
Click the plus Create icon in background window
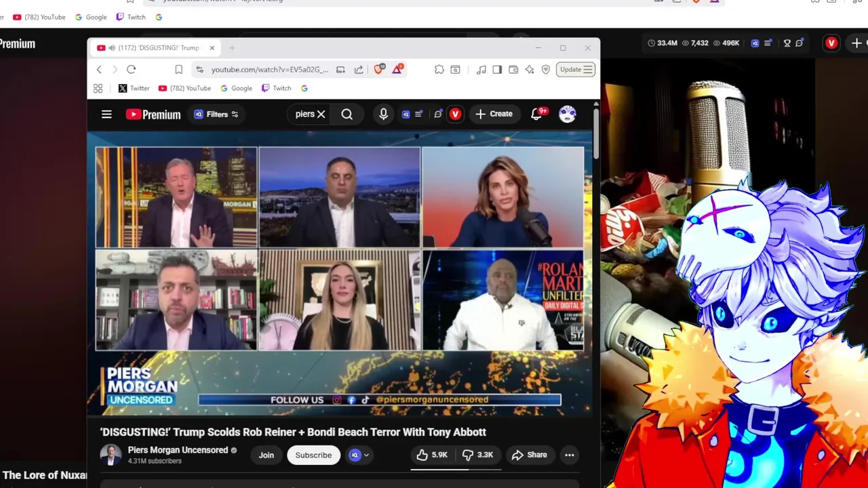856,43
